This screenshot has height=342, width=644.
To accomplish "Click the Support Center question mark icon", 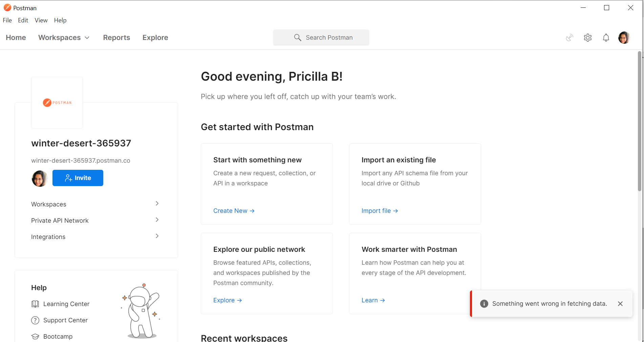I will click(x=35, y=320).
